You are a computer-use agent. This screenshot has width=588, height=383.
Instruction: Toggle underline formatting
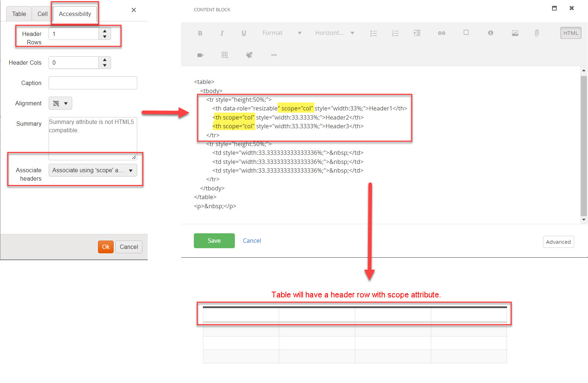pyautogui.click(x=244, y=33)
